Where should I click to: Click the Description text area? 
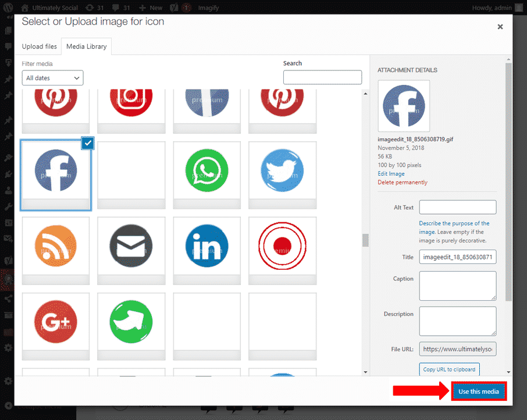tap(457, 321)
